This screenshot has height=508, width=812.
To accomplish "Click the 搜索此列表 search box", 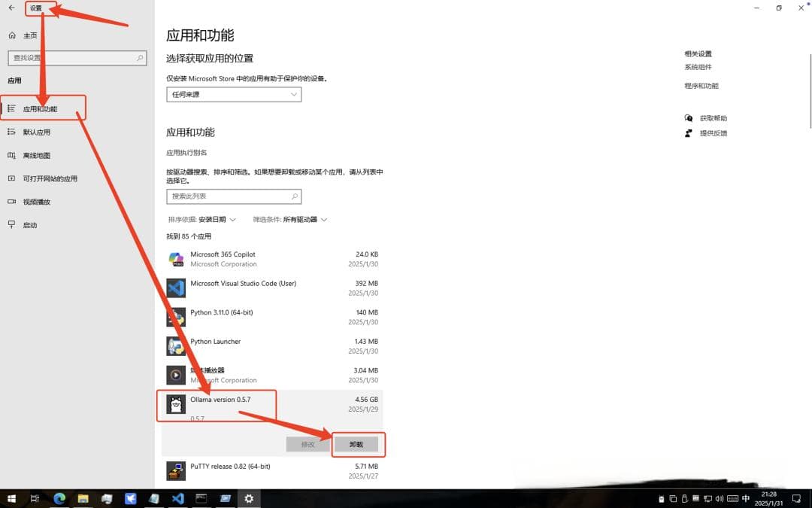I will click(x=234, y=196).
